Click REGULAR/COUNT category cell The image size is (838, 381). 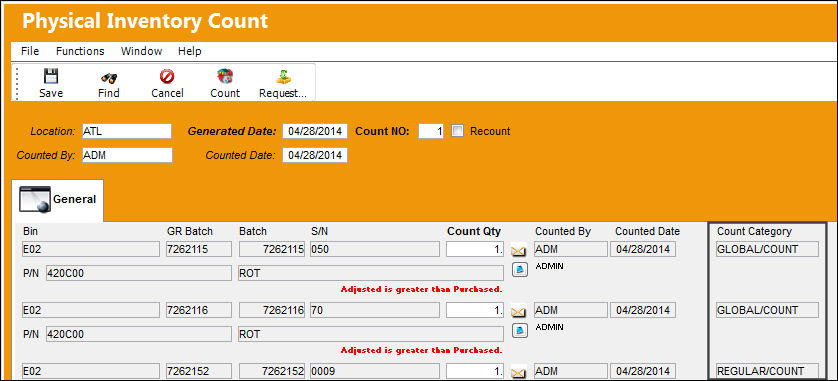pos(767,371)
